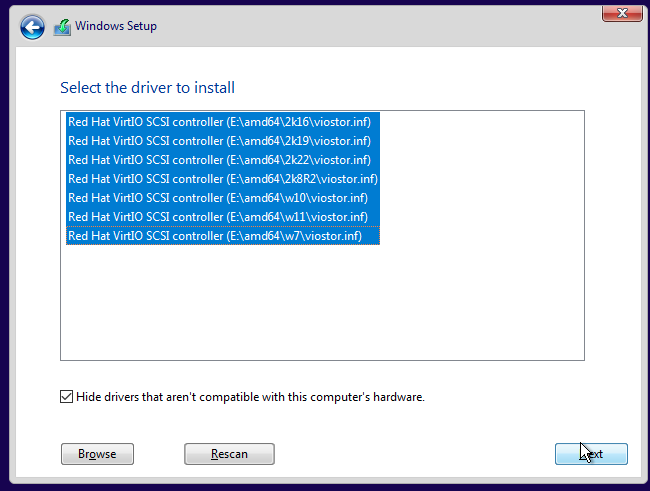Image resolution: width=650 pixels, height=491 pixels.
Task: Pick the 2k8R2 VirtIO SCSI driver
Action: pyautogui.click(x=222, y=179)
